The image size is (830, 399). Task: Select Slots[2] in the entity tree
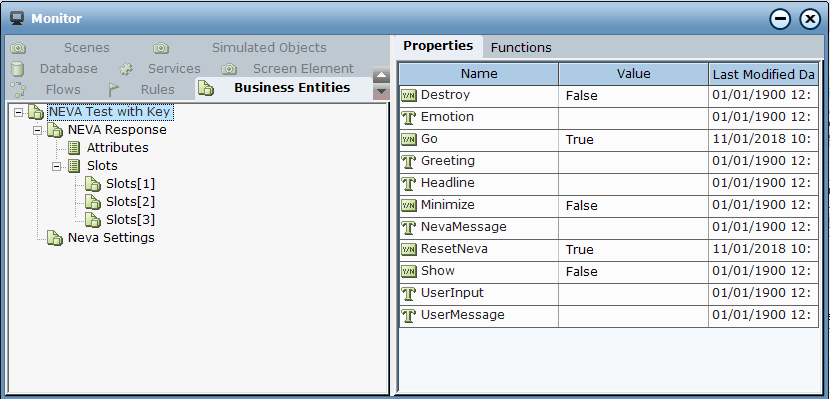point(130,202)
